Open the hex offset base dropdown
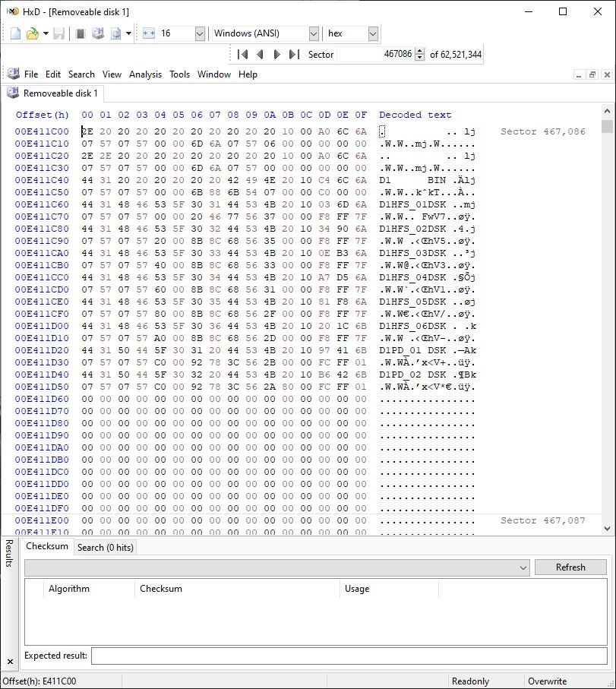The width and height of the screenshot is (616, 689). pyautogui.click(x=372, y=33)
